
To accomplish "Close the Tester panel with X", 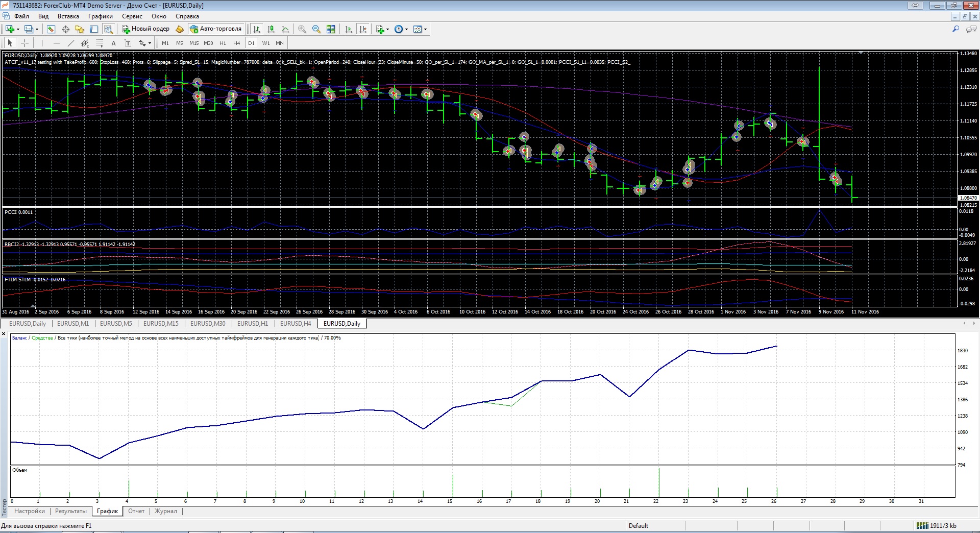I will 4,334.
